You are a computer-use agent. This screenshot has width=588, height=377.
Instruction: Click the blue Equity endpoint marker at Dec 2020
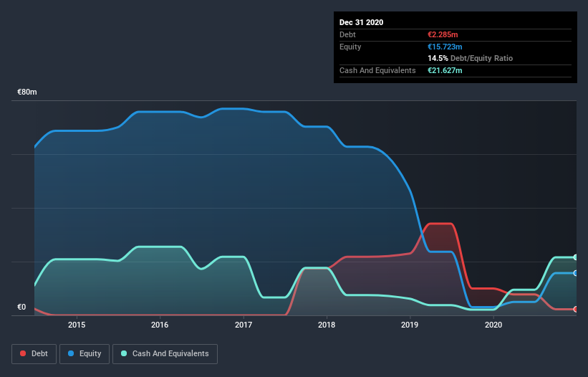click(x=576, y=273)
